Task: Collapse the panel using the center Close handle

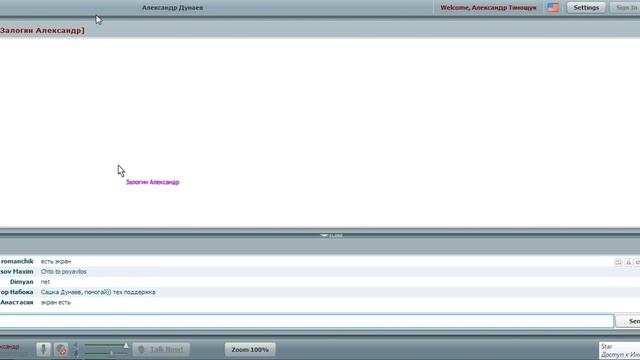Action: click(331, 236)
